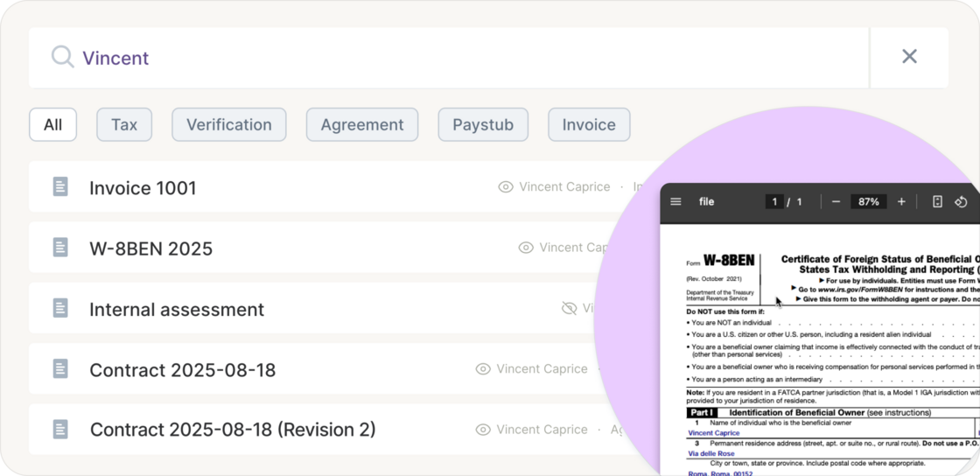Filter results by Tax
This screenshot has width=980, height=476.
click(124, 124)
